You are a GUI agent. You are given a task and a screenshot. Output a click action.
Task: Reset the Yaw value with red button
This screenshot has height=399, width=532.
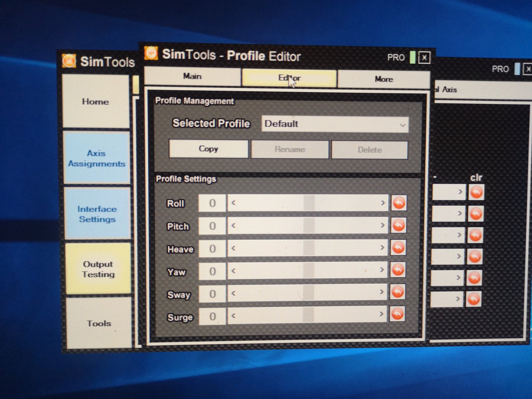(398, 270)
